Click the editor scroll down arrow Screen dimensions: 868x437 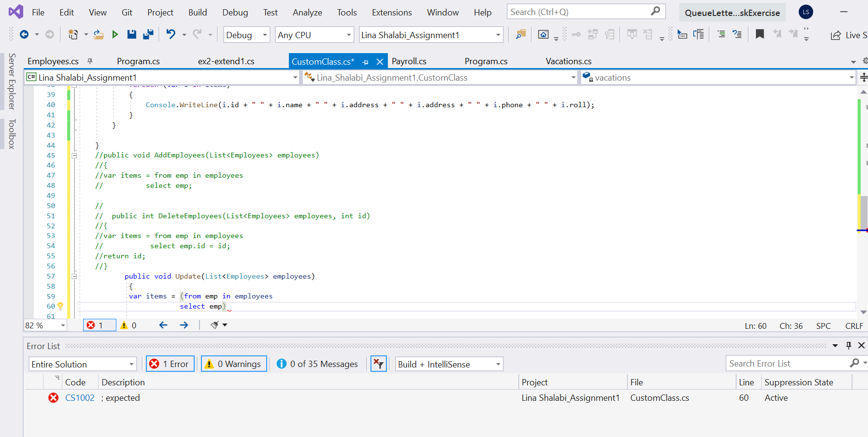pos(864,312)
